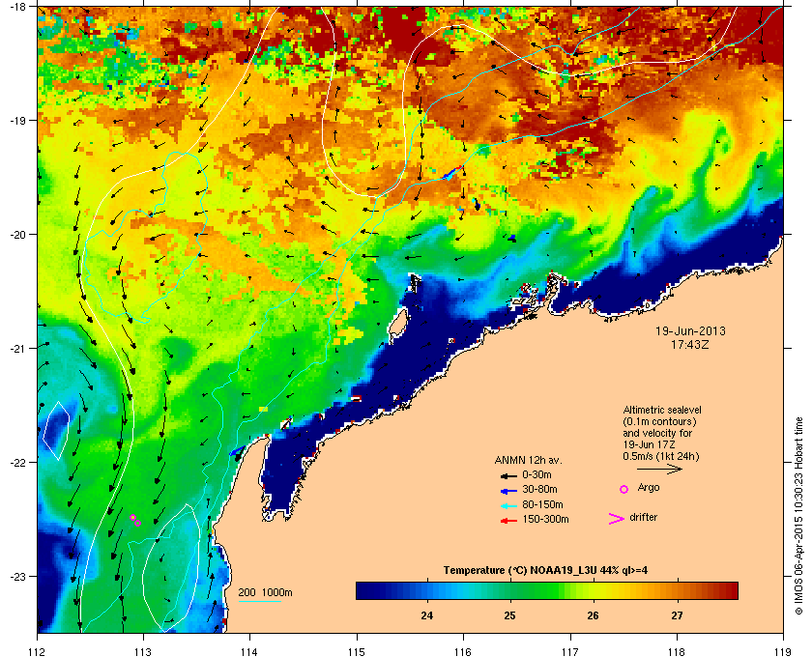Click the Argo float markers near 113E
The width and height of the screenshot is (812, 657).
[135, 521]
